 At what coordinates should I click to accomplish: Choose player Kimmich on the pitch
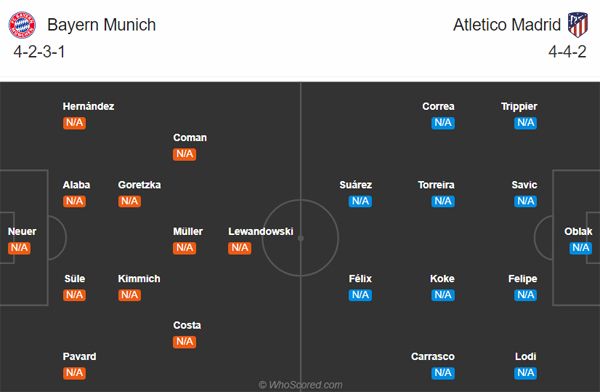click(139, 279)
